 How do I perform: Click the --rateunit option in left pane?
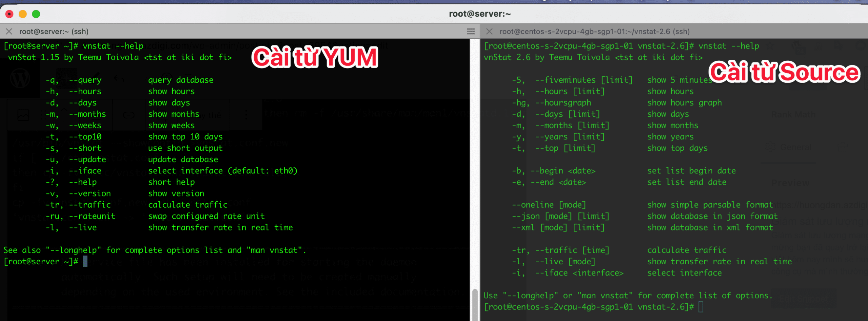tap(92, 216)
